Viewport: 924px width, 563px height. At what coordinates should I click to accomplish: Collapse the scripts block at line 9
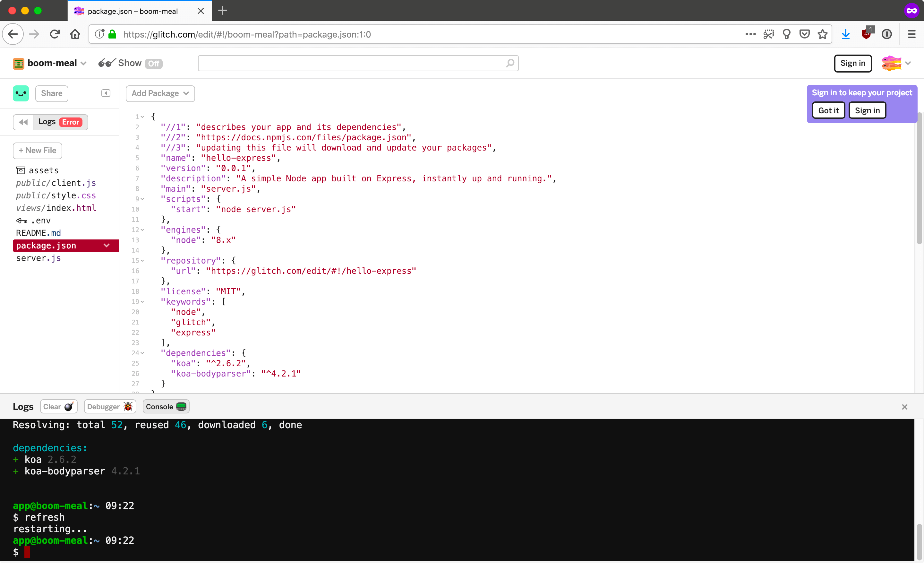(x=142, y=199)
